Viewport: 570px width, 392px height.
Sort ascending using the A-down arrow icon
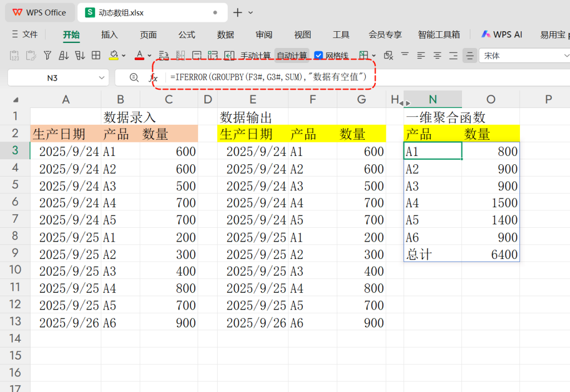pos(63,56)
